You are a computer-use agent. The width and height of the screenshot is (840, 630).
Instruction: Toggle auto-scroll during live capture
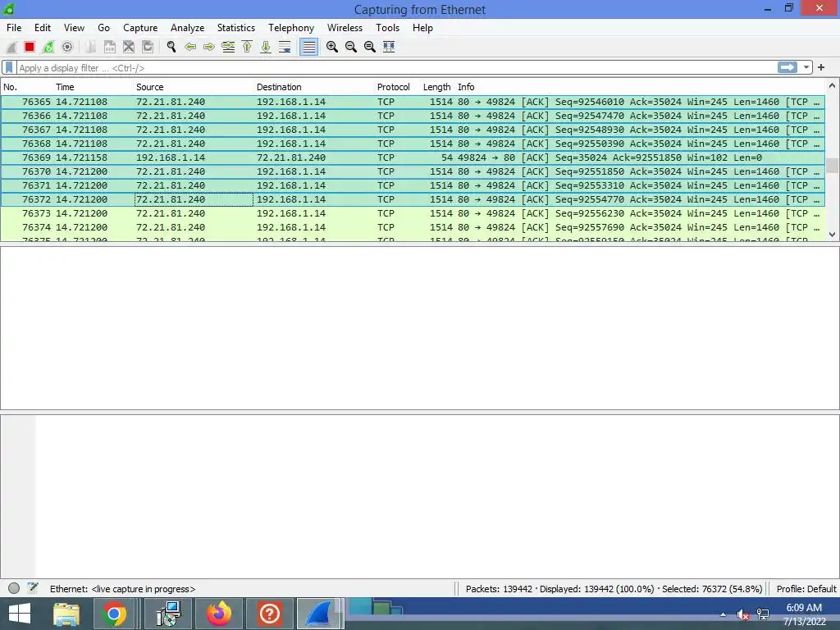[x=285, y=47]
